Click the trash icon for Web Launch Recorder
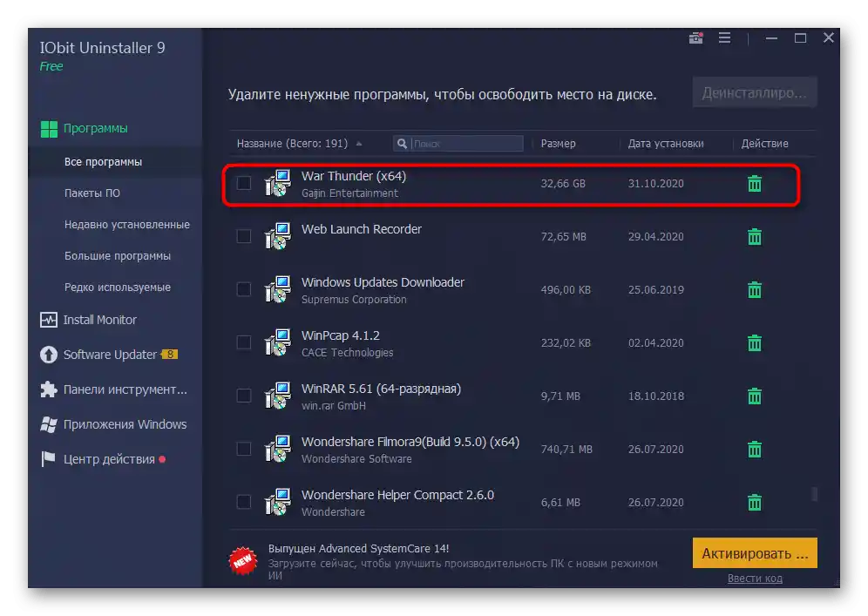Screen dimensions: 868x616 755,236
